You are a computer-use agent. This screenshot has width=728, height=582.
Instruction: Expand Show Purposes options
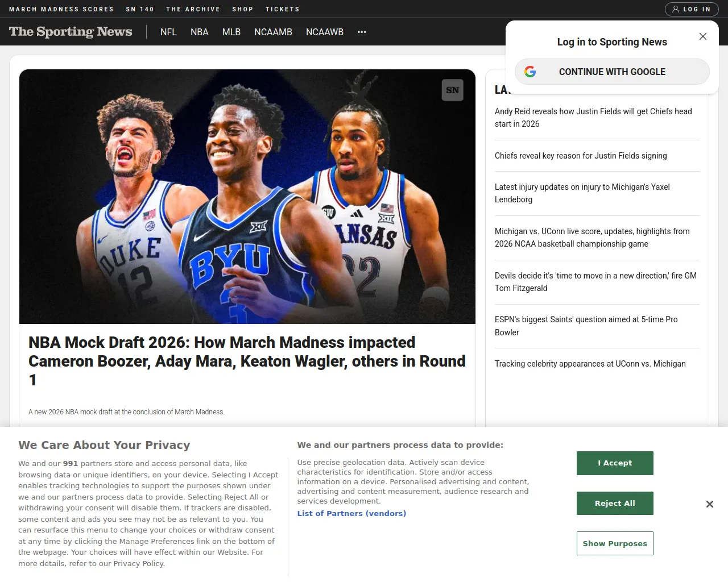[614, 543]
